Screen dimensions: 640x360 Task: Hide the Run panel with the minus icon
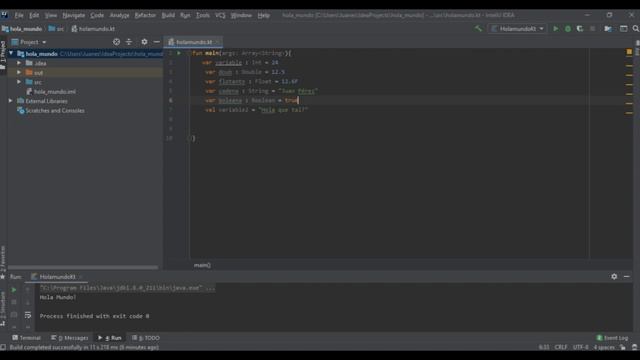627,276
